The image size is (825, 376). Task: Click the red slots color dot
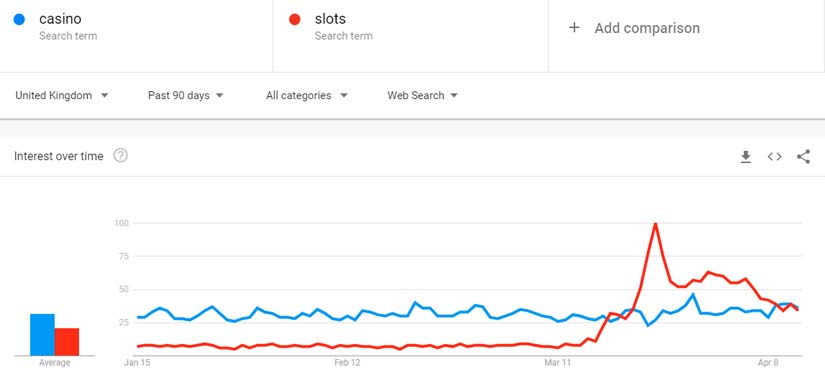point(295,20)
